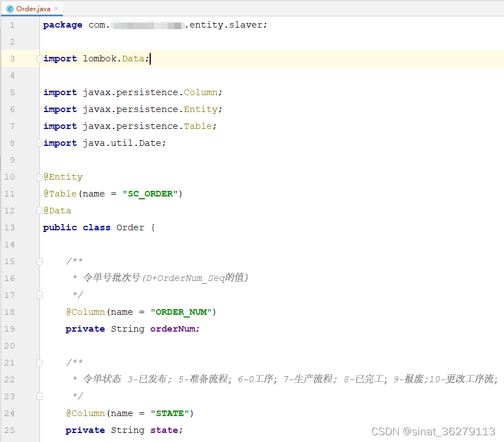The image size is (504, 442).
Task: Click the class name Order in its declaration
Action: [x=130, y=227]
